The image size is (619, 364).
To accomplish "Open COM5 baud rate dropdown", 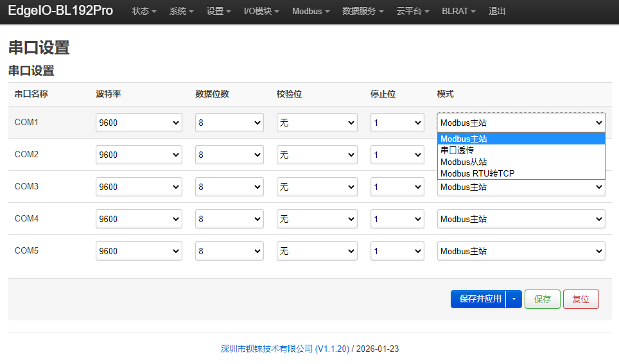I will (139, 251).
